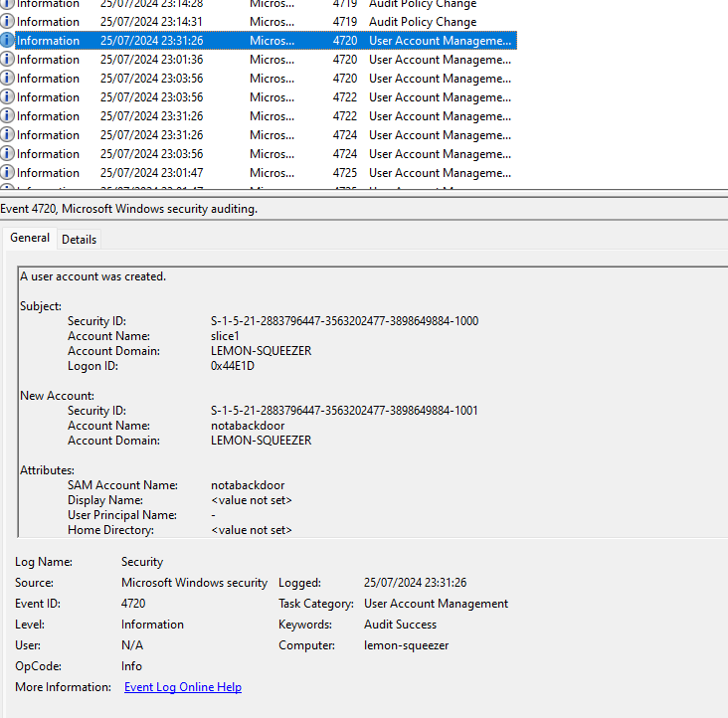Click the 'A user account was created.' text
728x718 pixels.
click(x=93, y=276)
